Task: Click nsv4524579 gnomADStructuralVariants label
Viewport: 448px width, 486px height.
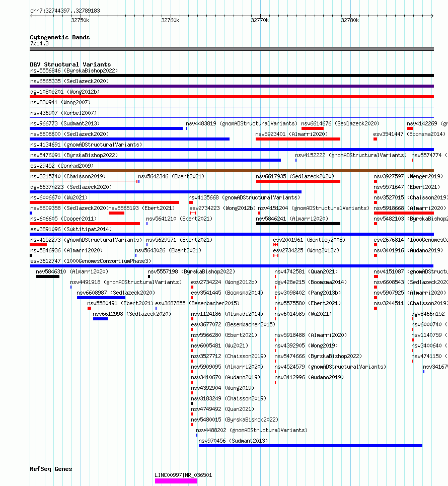Action: coord(330,367)
